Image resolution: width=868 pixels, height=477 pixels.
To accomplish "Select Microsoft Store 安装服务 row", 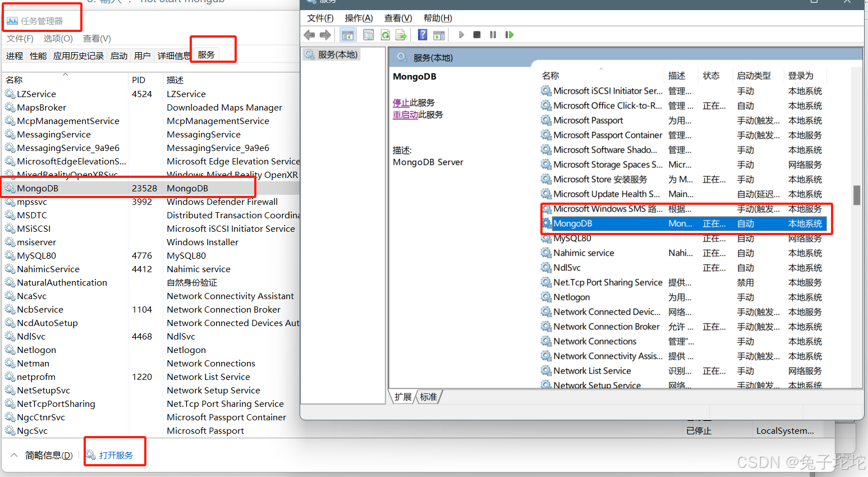I will (x=683, y=179).
